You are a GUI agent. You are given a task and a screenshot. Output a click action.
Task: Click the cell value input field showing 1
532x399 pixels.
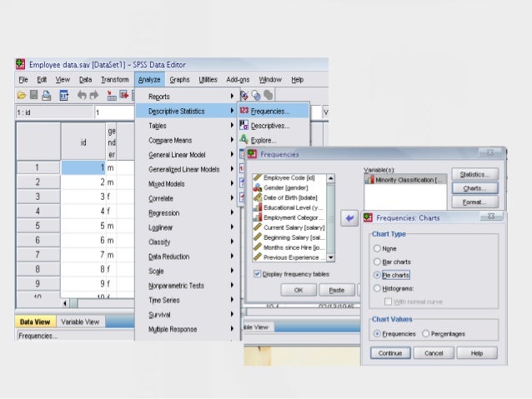tap(114, 112)
